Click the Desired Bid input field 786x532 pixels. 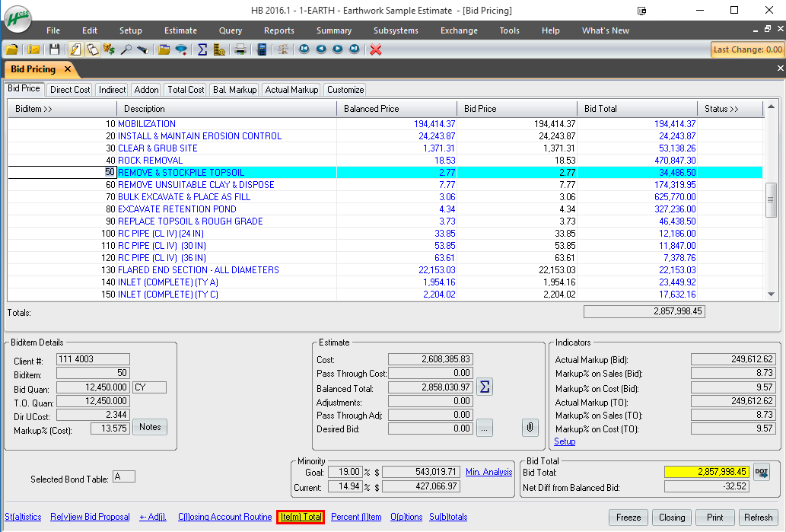click(431, 428)
